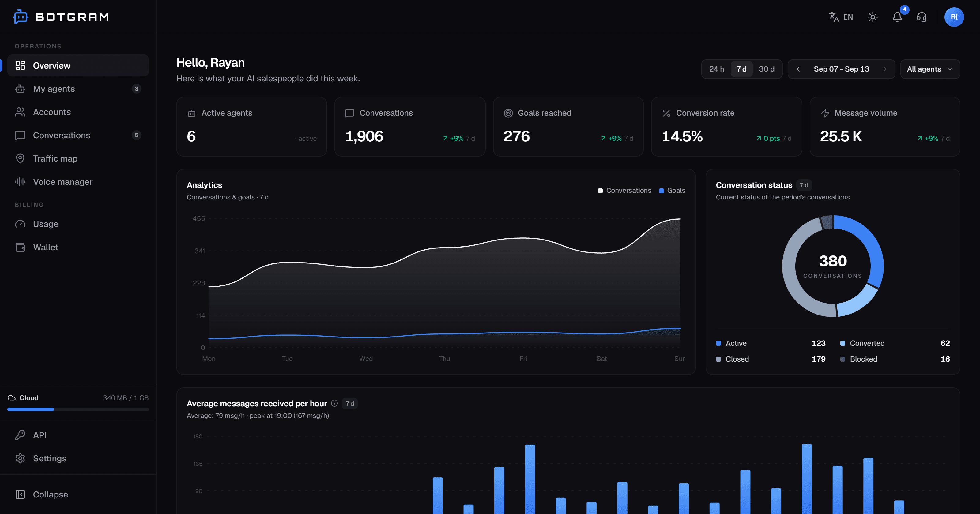The image size is (980, 514).
Task: Toggle light theme with sun icon
Action: (x=873, y=17)
